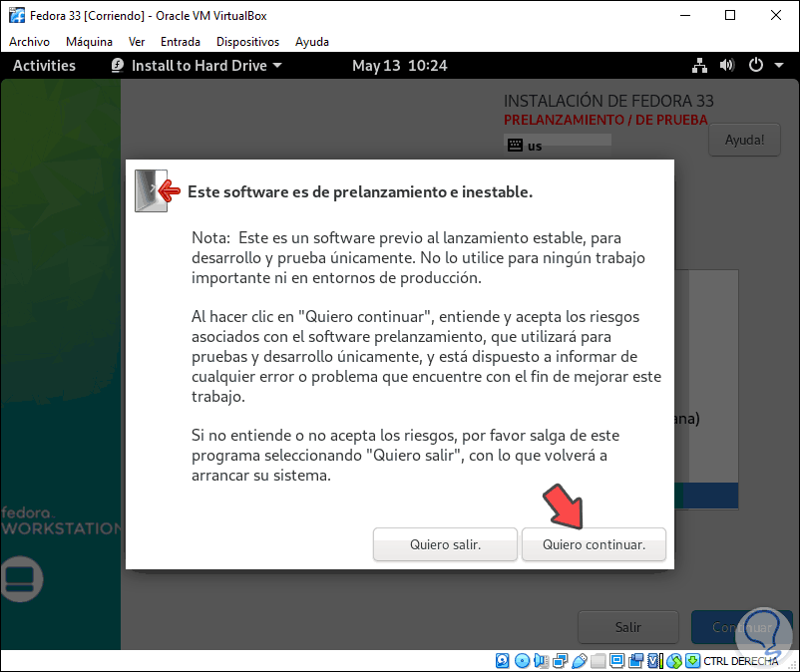Viewport: 800px width, 672px height.
Task: Click the GNOME network icon in top bar
Action: (699, 65)
